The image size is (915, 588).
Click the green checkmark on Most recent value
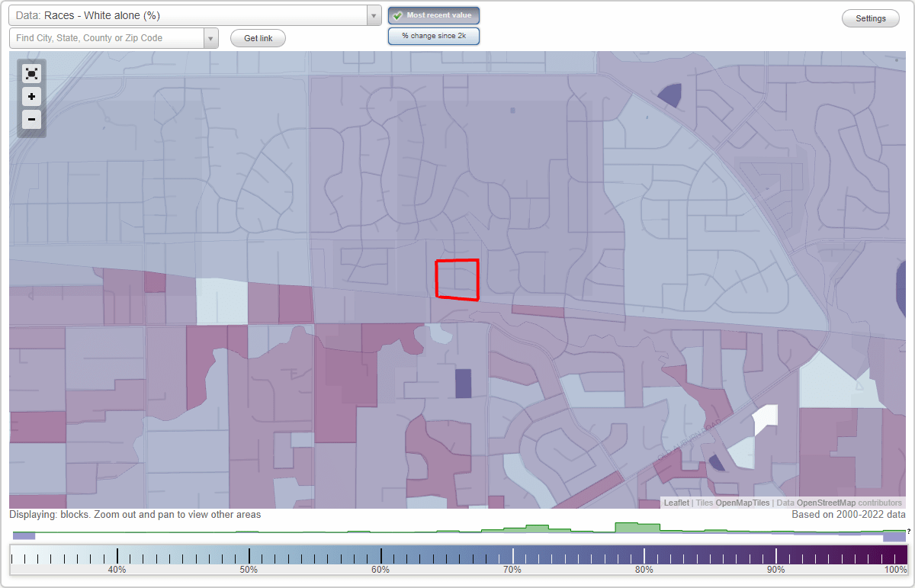pyautogui.click(x=396, y=14)
